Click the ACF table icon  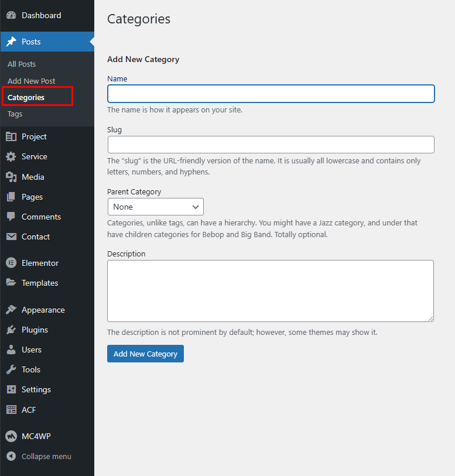click(11, 410)
